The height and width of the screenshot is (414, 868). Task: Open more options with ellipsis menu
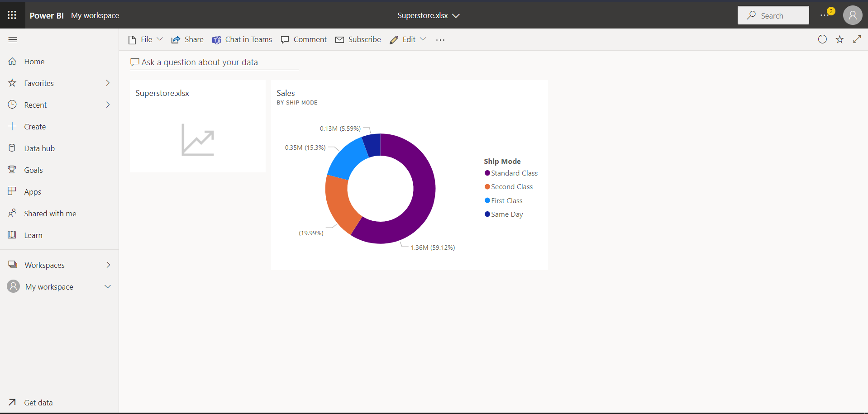pyautogui.click(x=440, y=40)
